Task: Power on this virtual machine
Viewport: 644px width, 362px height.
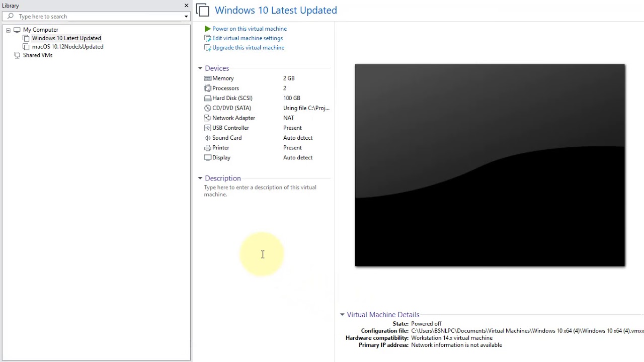Action: [250, 29]
